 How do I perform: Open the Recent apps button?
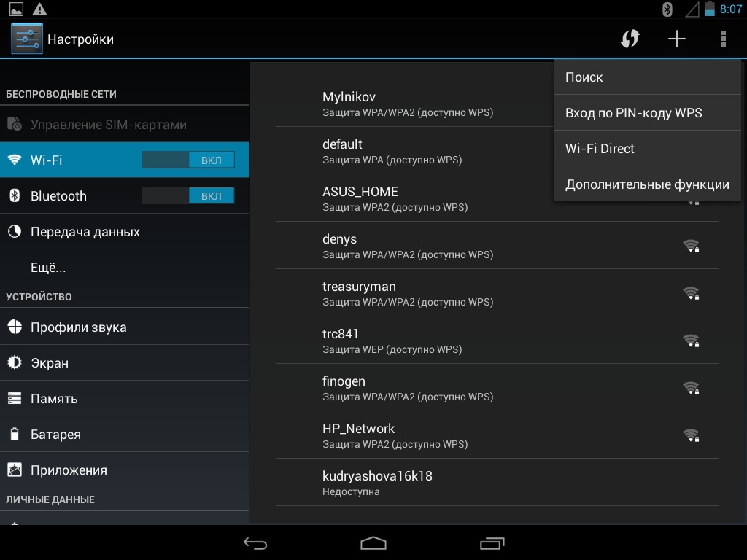492,543
